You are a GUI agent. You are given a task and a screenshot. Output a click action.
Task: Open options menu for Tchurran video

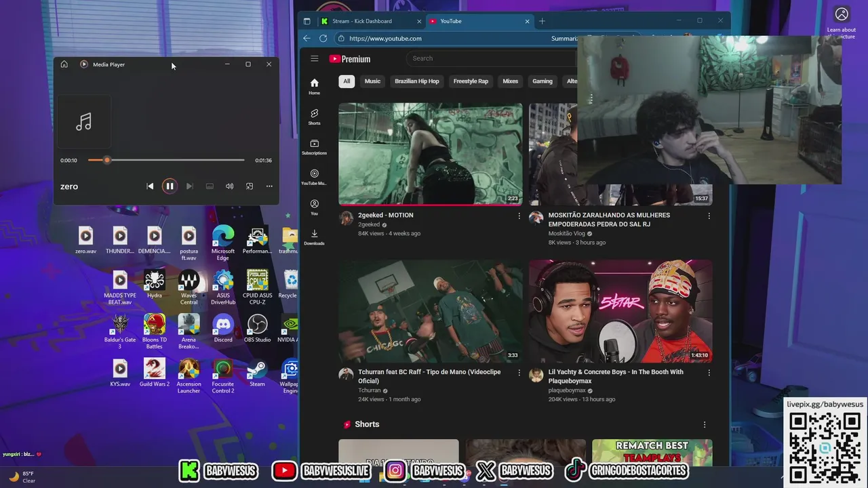click(519, 373)
